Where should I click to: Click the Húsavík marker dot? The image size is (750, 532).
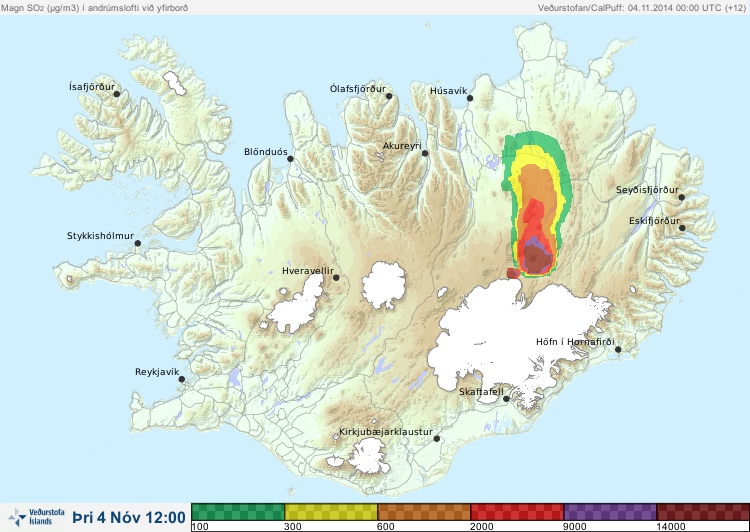470,98
